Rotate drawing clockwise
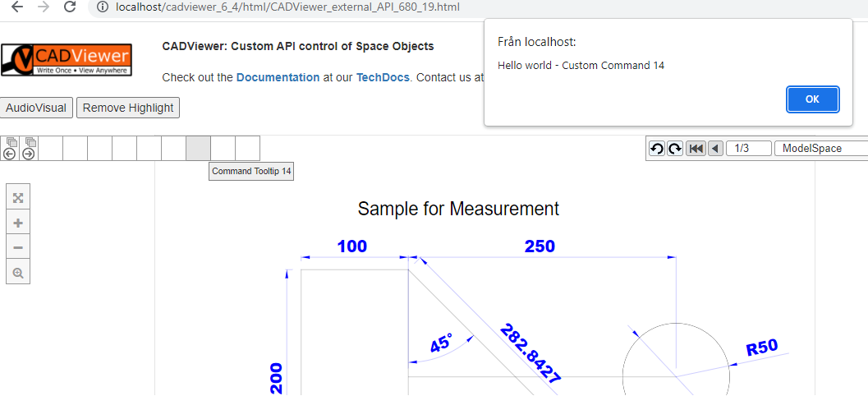Viewport: 868px width, 396px height. click(x=675, y=149)
